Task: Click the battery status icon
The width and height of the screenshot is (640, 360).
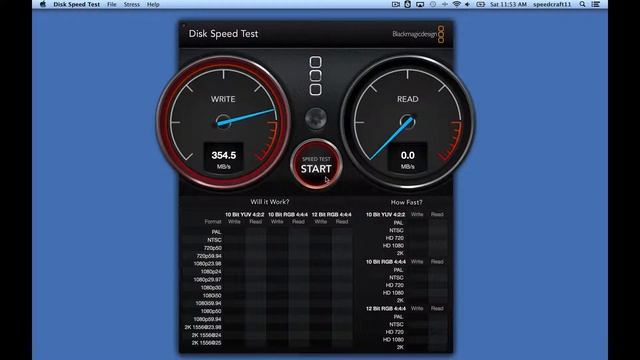Action: (480, 4)
